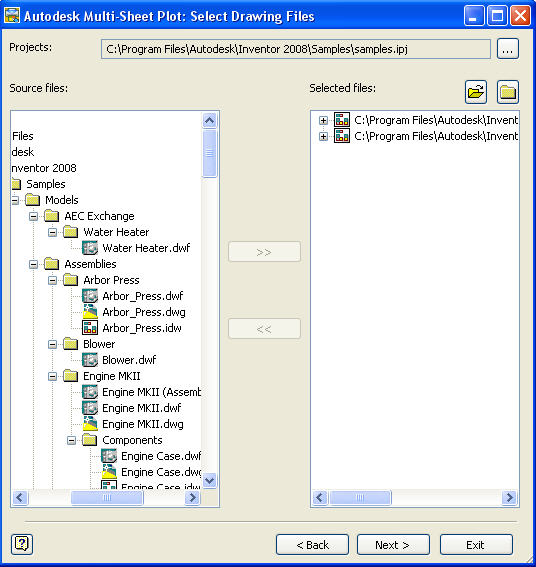Select the Engine MKII.dwg file icon
This screenshot has height=567, width=536.
click(90, 424)
